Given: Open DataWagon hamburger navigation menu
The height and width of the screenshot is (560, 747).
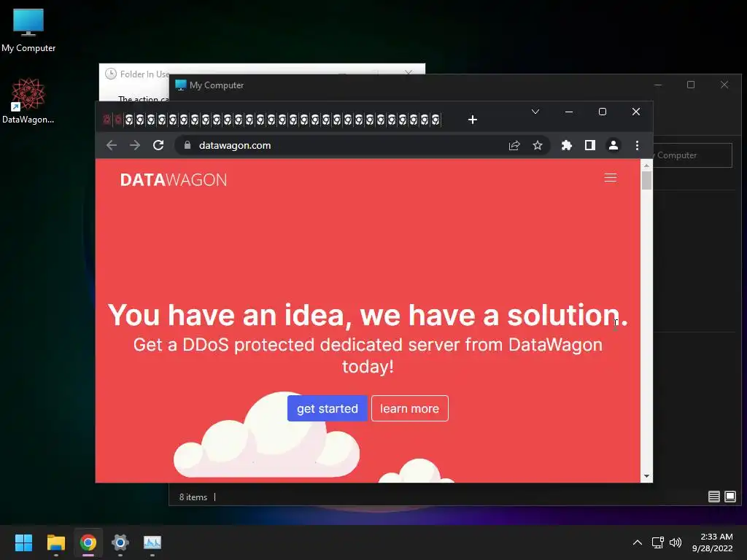Looking at the screenshot, I should tap(611, 178).
